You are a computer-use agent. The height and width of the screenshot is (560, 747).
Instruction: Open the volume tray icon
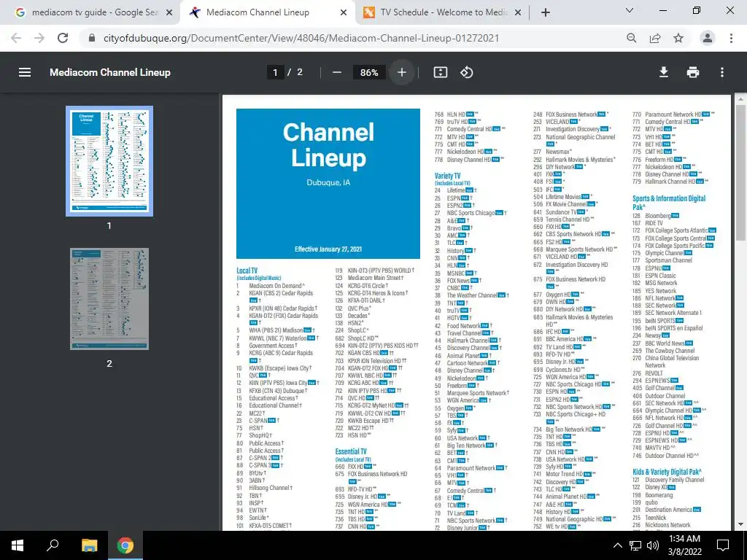coord(653,545)
